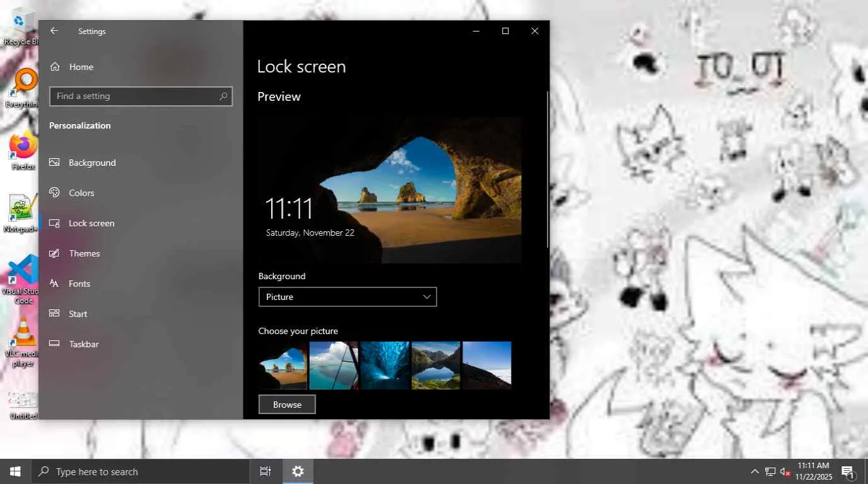
Task: Click the Settings window vertical scrollbar
Action: 547,170
